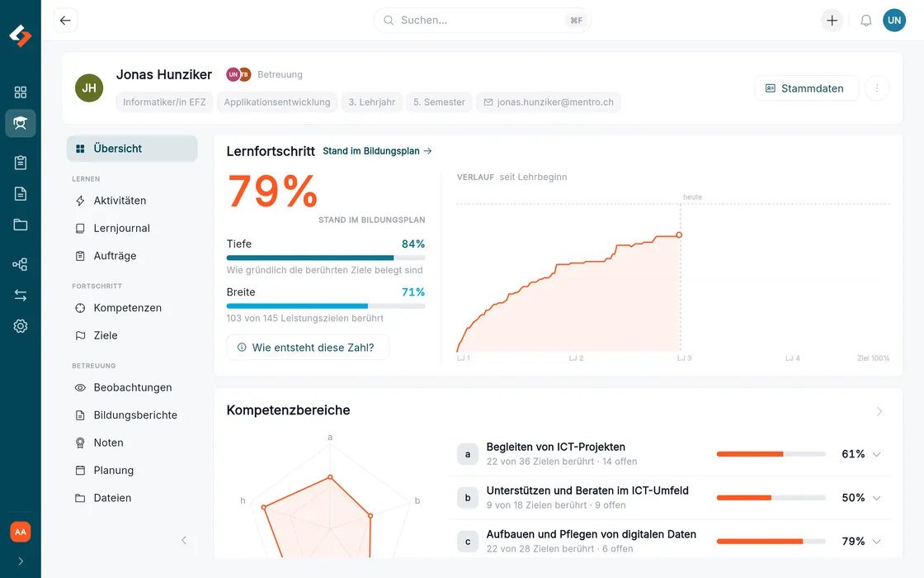924x578 pixels.
Task: Click the 3. Lehrjahr tag
Action: click(x=371, y=102)
